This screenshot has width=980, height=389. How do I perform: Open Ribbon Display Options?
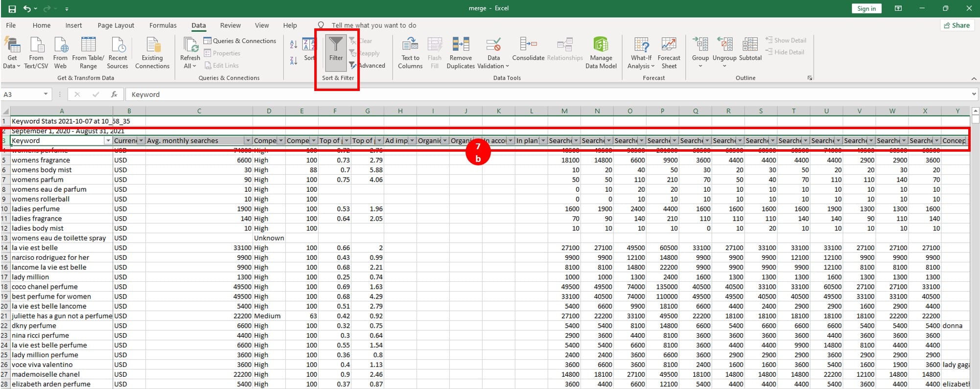click(x=898, y=8)
